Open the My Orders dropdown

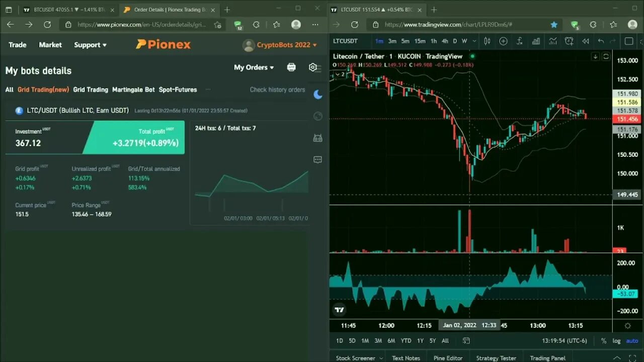[254, 67]
